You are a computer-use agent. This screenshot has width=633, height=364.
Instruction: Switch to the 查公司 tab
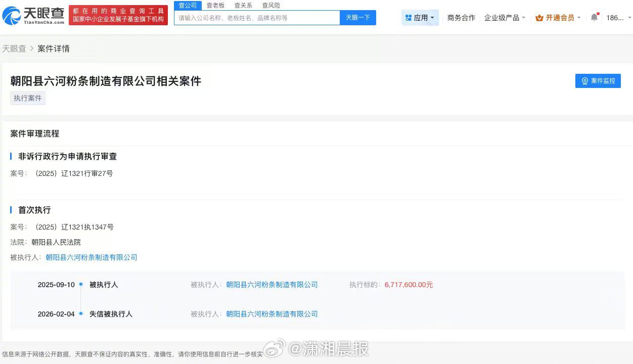coord(188,5)
